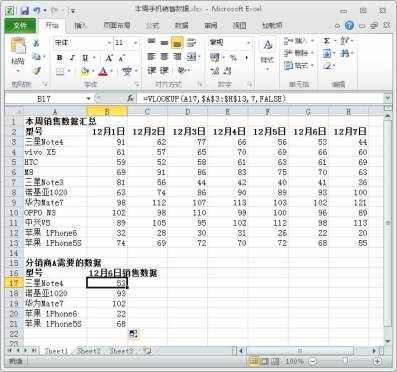397x372 pixels.
Task: Open the 文件 tab
Action: coord(20,26)
